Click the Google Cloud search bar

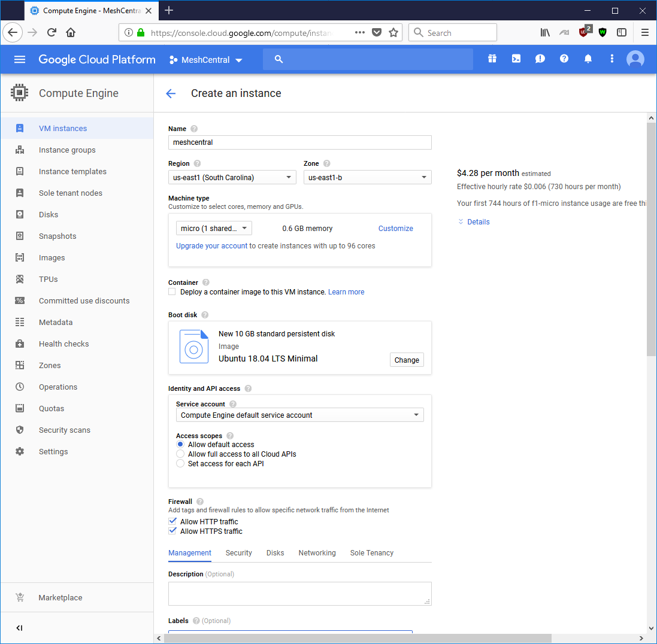pyautogui.click(x=368, y=59)
